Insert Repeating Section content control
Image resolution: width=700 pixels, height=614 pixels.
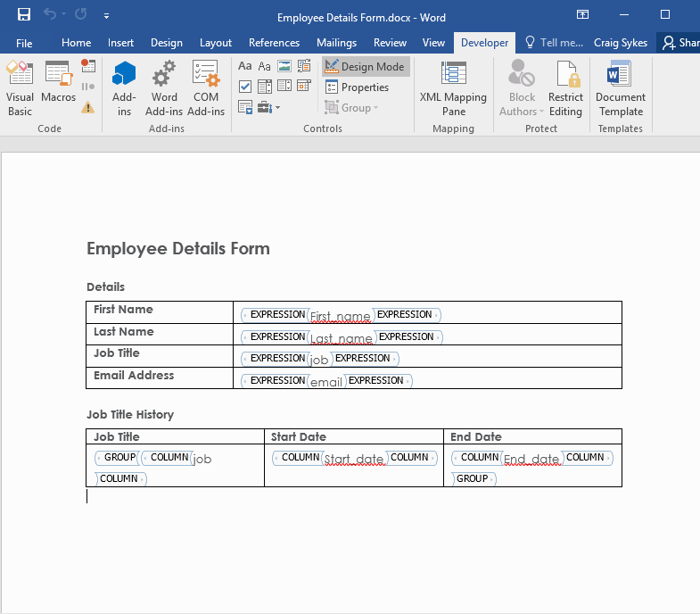click(x=244, y=107)
